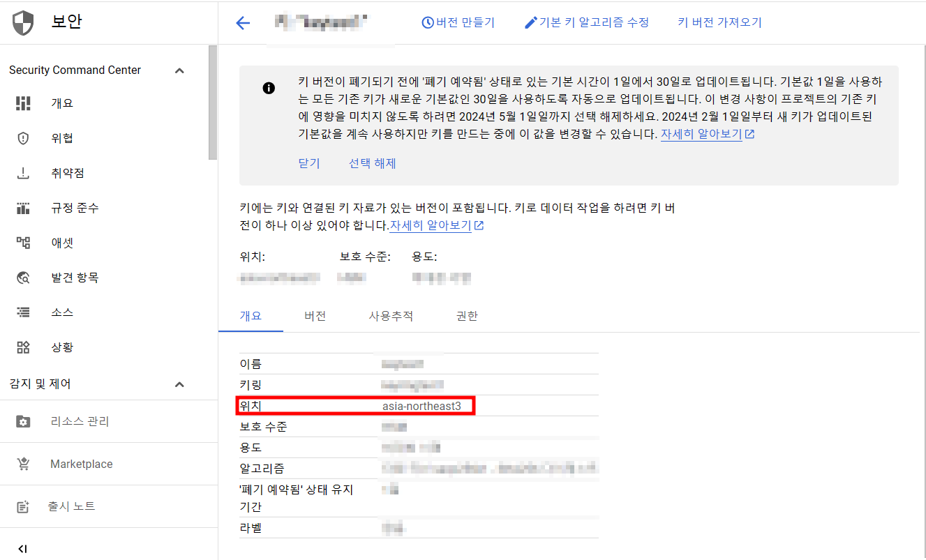Viewport: 926px width, 560px height.
Task: Select the 개요 tab below key details
Action: 251,316
